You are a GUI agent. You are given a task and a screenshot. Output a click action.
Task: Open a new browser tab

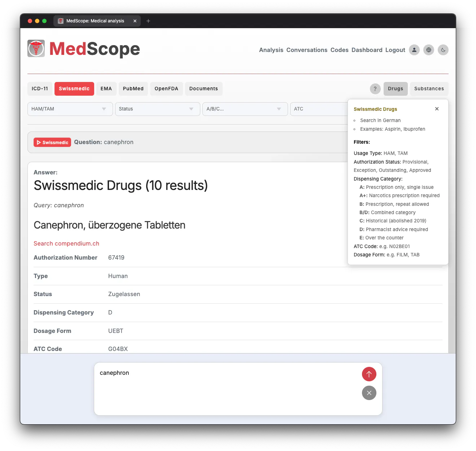coord(148,21)
